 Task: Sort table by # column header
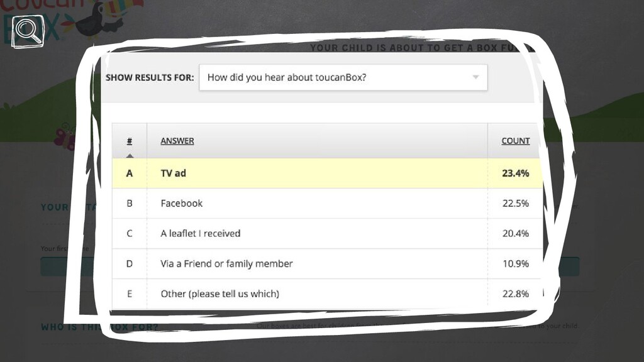(130, 141)
